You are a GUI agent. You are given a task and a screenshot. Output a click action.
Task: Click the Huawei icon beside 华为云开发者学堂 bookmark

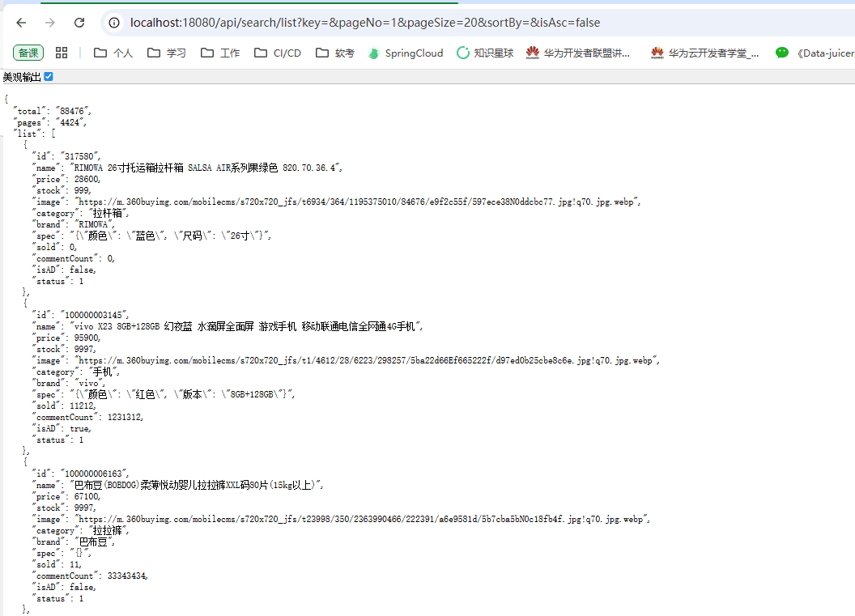tap(657, 53)
